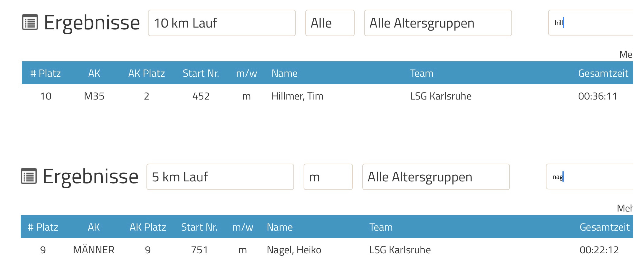
Task: Sort top table by # Platz
Action: 45,73
